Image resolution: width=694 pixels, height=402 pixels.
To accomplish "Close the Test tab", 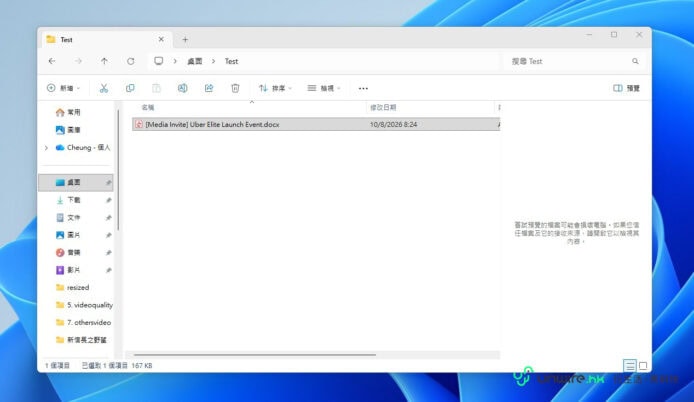I will click(161, 39).
